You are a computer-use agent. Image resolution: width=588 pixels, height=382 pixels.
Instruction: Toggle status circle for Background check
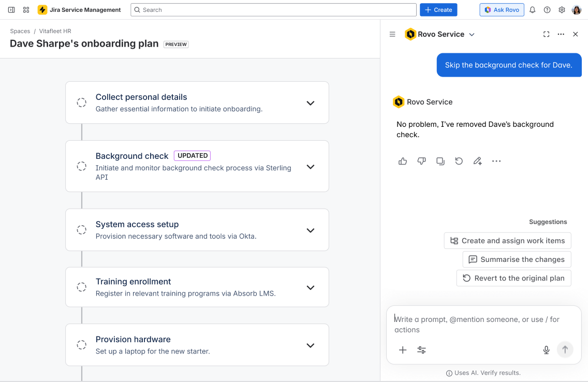click(81, 166)
